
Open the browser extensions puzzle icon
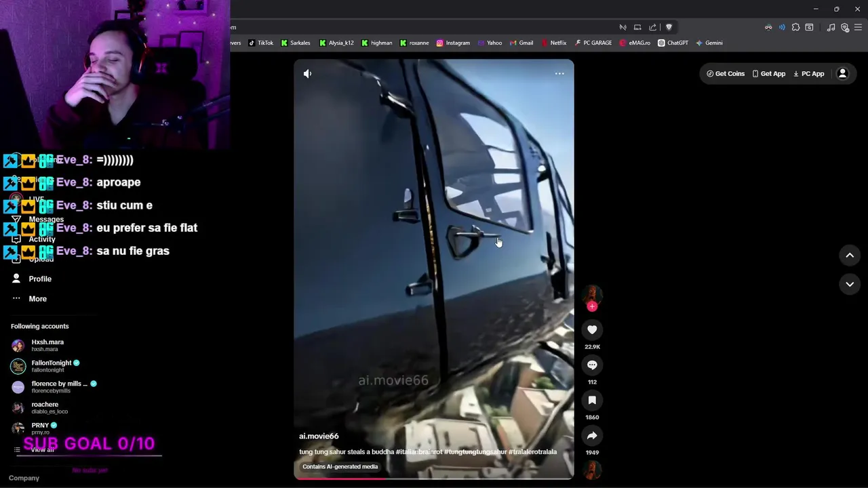coord(795,27)
